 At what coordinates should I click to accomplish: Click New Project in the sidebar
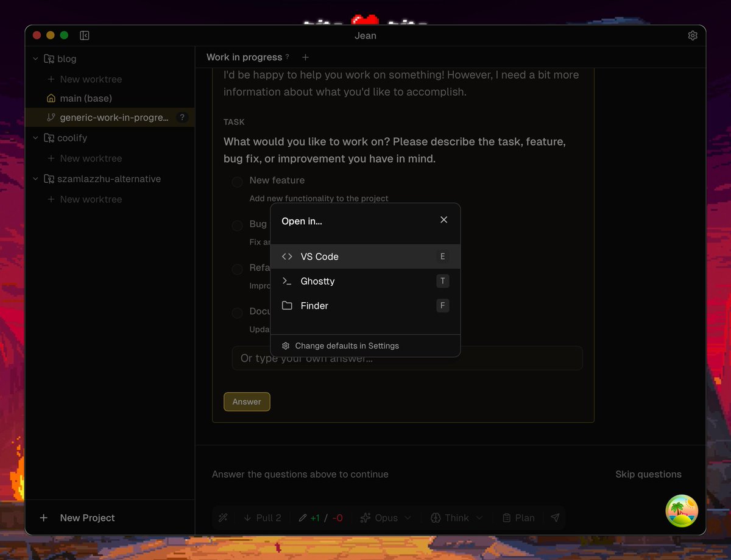click(87, 518)
